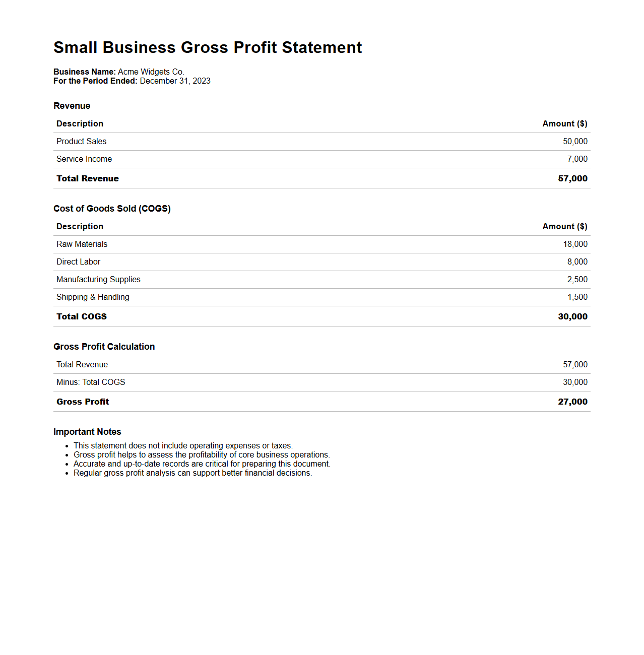
Task: Select the 7,000 Service Income amount
Action: point(577,159)
